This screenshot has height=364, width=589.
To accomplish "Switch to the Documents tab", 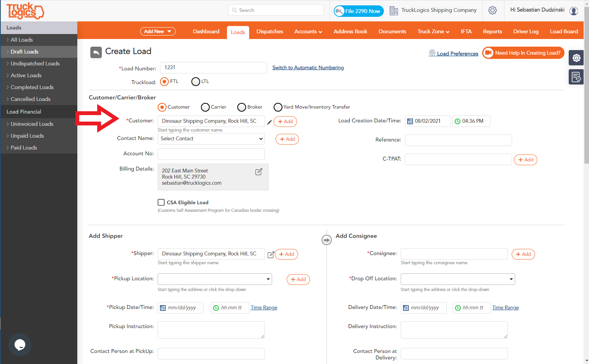I will tap(392, 31).
